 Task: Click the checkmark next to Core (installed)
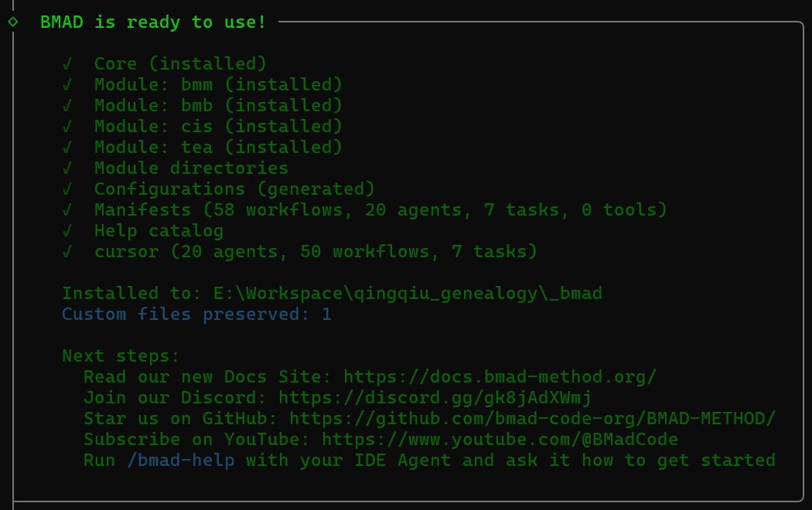pyautogui.click(x=68, y=63)
